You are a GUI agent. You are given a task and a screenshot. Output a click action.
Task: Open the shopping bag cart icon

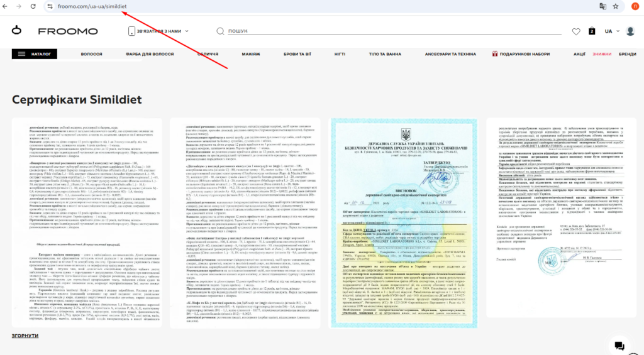[592, 31]
